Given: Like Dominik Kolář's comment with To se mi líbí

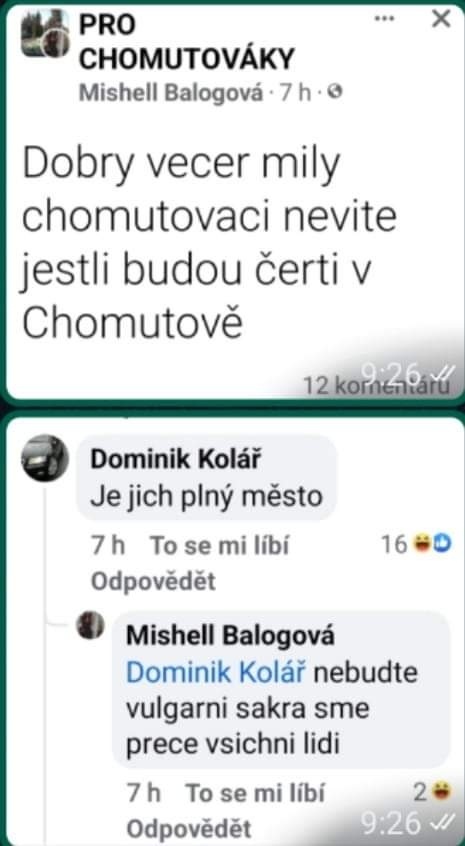Looking at the screenshot, I should click(x=219, y=546).
